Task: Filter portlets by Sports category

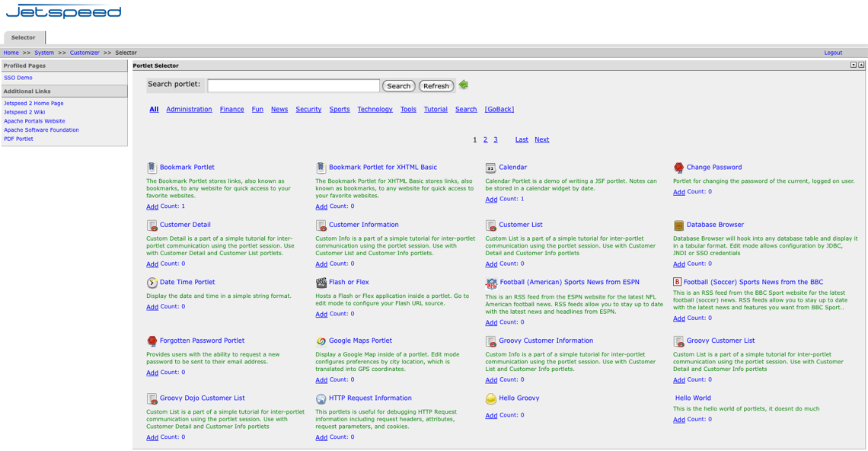Action: pos(340,110)
